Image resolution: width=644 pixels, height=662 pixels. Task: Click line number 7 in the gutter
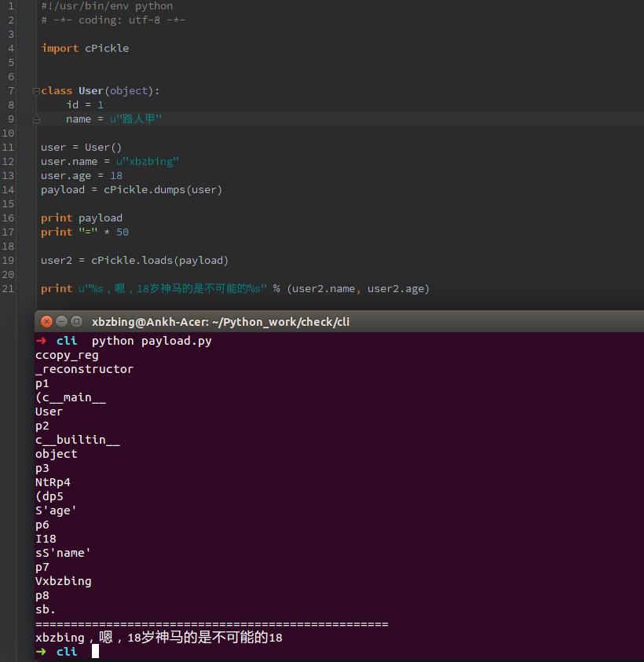point(11,91)
